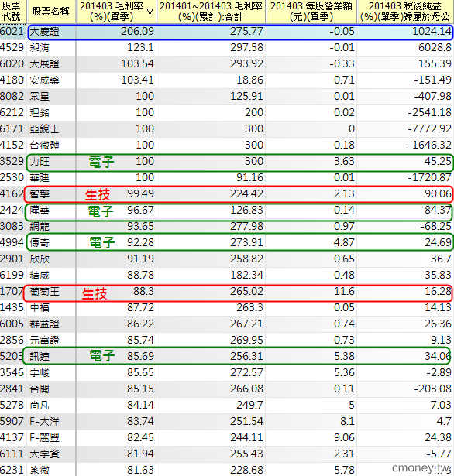The image size is (454, 476).
Task: Select the 傳奇 stock name
Action: pyautogui.click(x=40, y=243)
